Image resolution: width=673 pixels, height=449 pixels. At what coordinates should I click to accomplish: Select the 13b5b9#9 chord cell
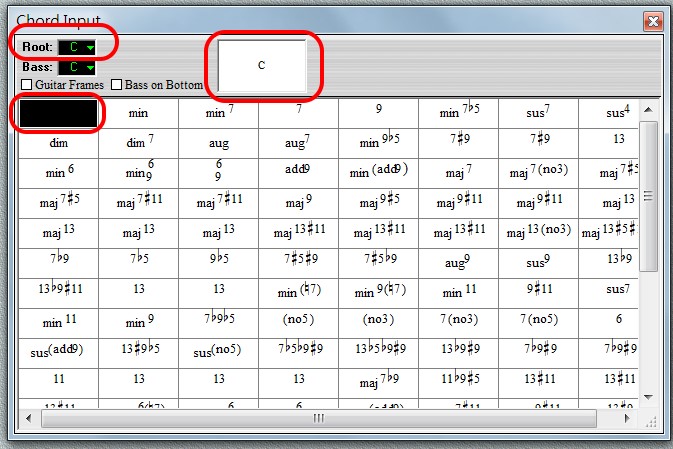[x=379, y=354]
